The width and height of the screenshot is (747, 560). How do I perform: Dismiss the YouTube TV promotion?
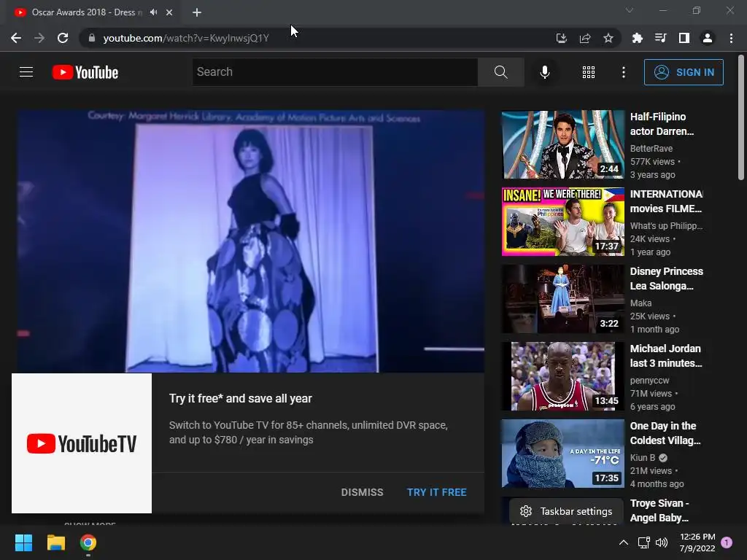pos(362,492)
